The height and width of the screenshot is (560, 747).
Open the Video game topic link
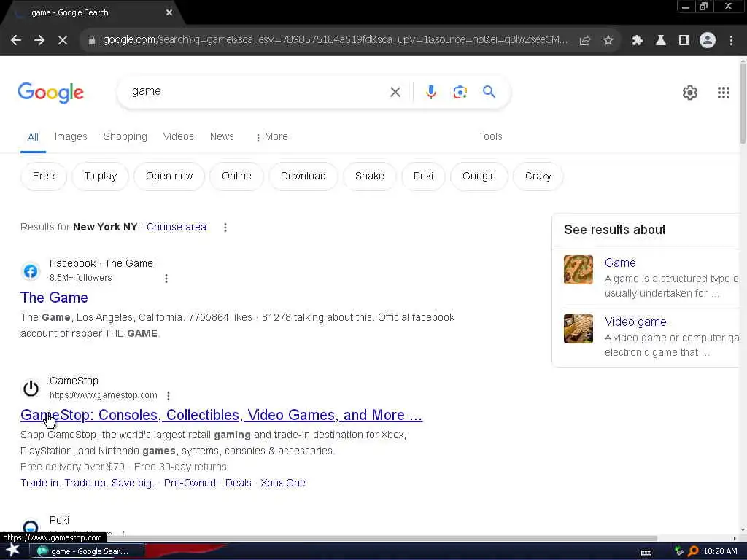pos(635,322)
